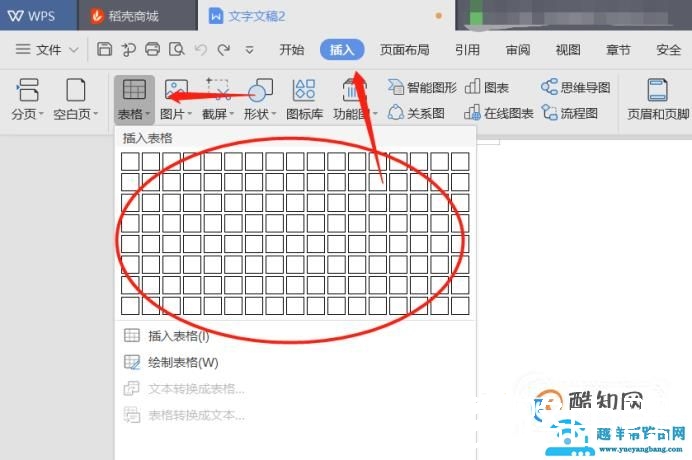The width and height of the screenshot is (692, 460).
Task: Switch to the 章节 tab
Action: (x=618, y=49)
